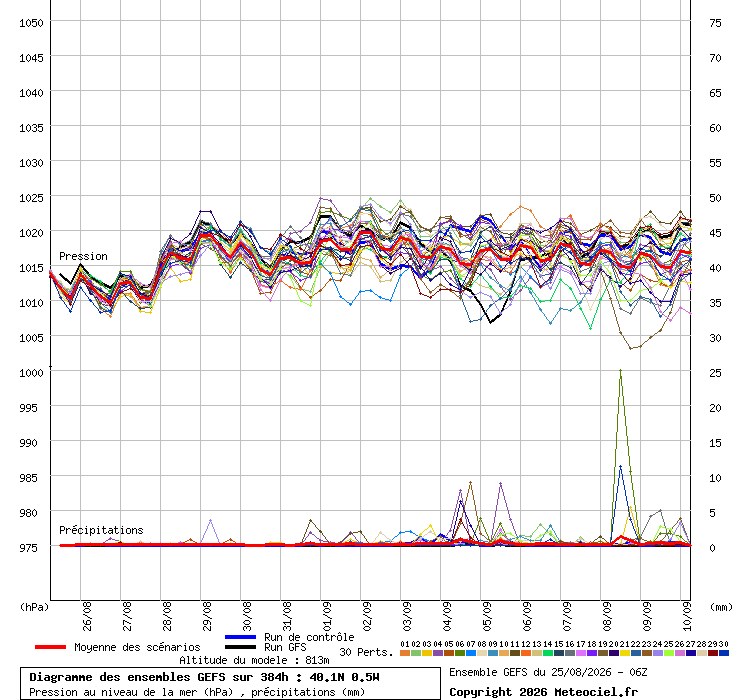Click the perturbation 15 dark navy swatch

click(x=559, y=653)
